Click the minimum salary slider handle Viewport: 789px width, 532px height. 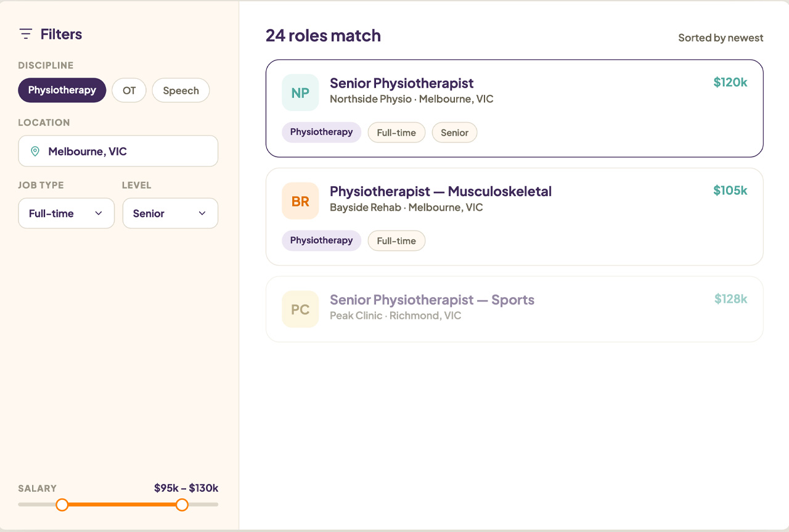(x=62, y=505)
